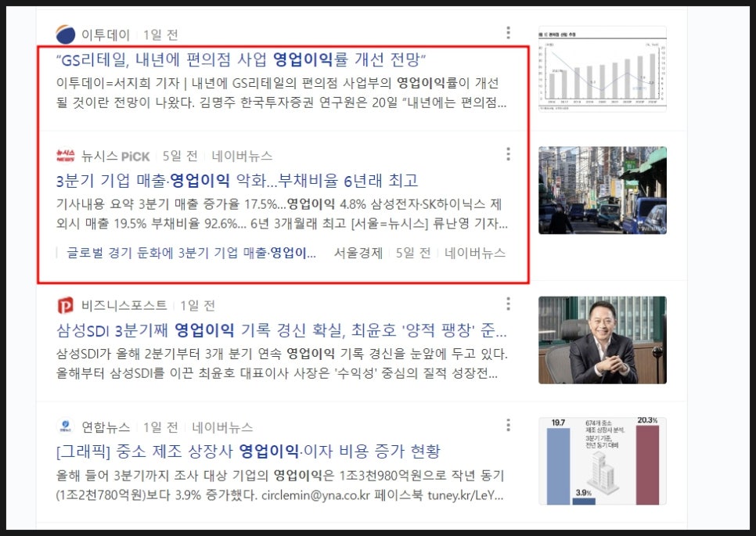Click the snippet starting '이투데이=서지희 기자'
The image size is (756, 536).
pyautogui.click(x=282, y=93)
